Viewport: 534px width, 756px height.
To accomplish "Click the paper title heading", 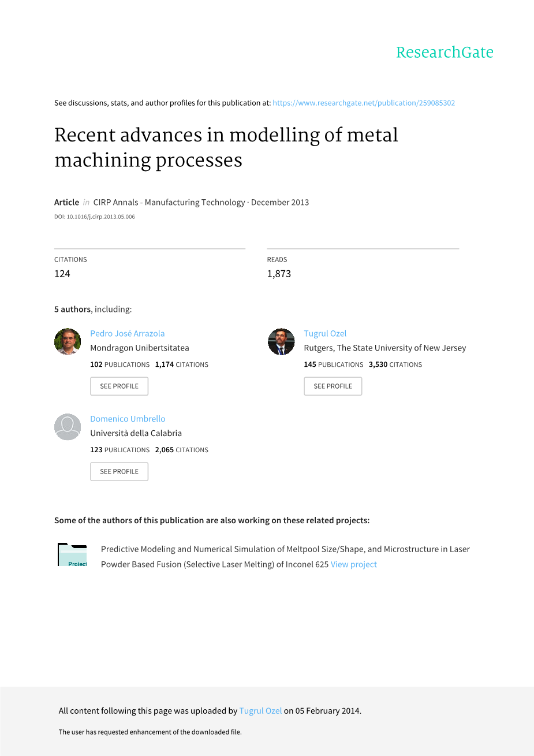I will coord(226,147).
